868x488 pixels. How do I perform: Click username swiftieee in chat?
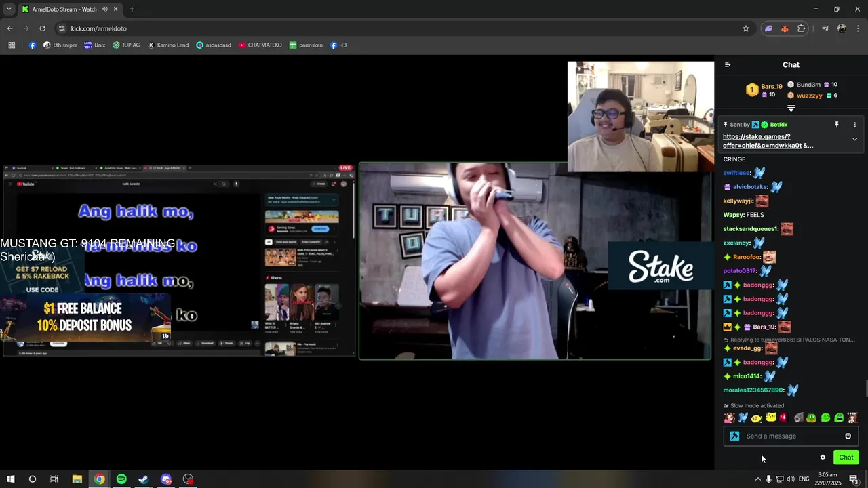coord(736,173)
